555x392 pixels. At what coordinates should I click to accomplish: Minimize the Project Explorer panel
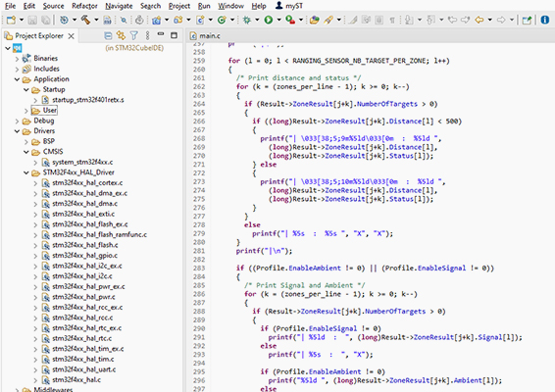[x=161, y=34]
